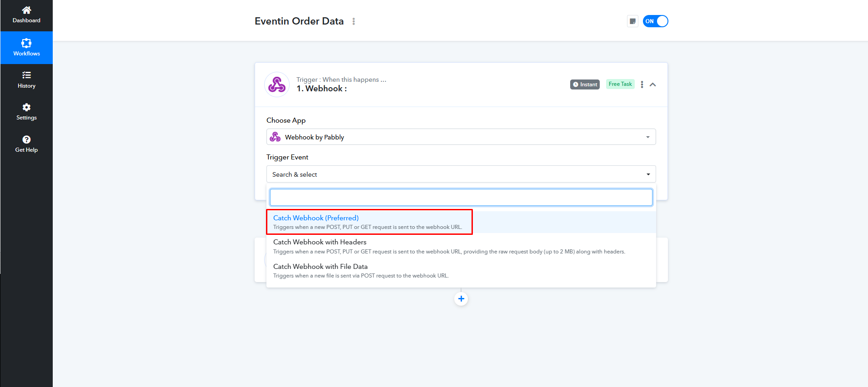Focus the trigger event search field
The image size is (868, 387).
coord(461,198)
